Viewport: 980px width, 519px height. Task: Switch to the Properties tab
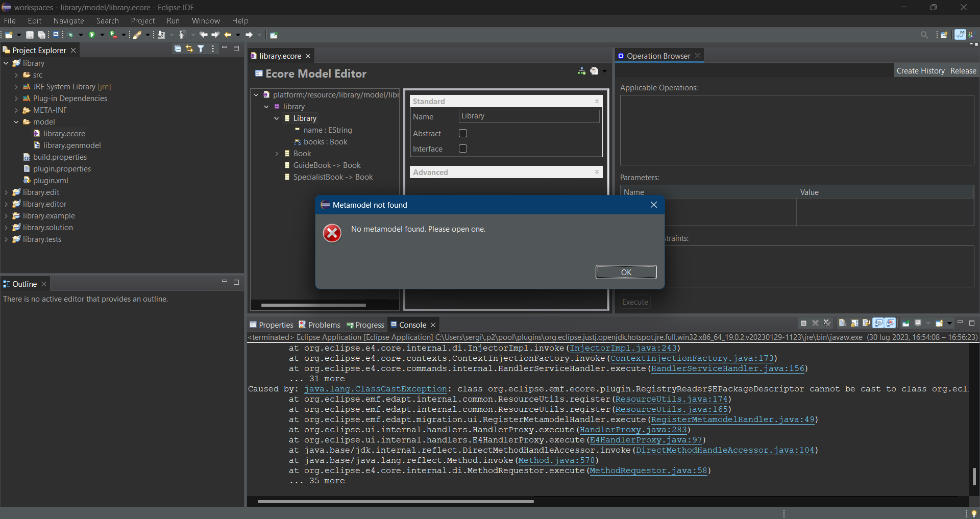coord(271,325)
